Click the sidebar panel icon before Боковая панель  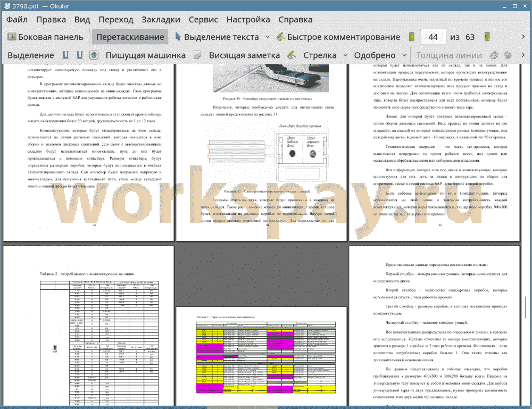point(12,37)
